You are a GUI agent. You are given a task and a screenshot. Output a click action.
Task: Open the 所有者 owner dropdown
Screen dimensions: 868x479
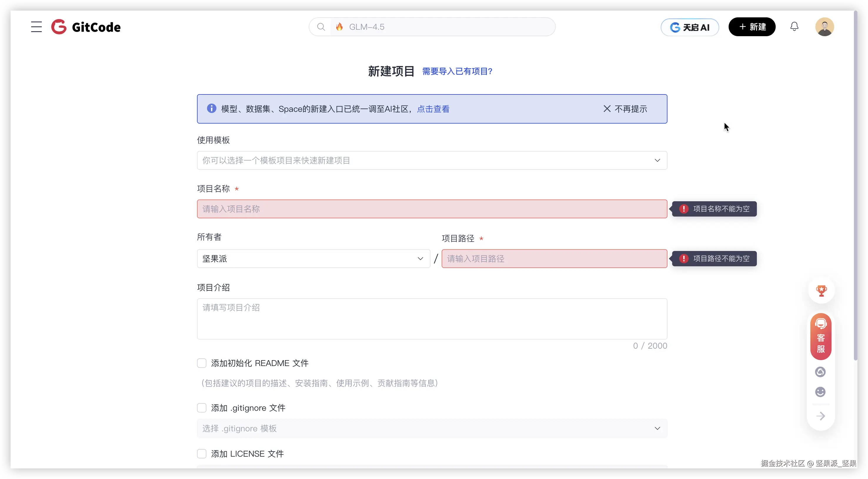point(313,259)
